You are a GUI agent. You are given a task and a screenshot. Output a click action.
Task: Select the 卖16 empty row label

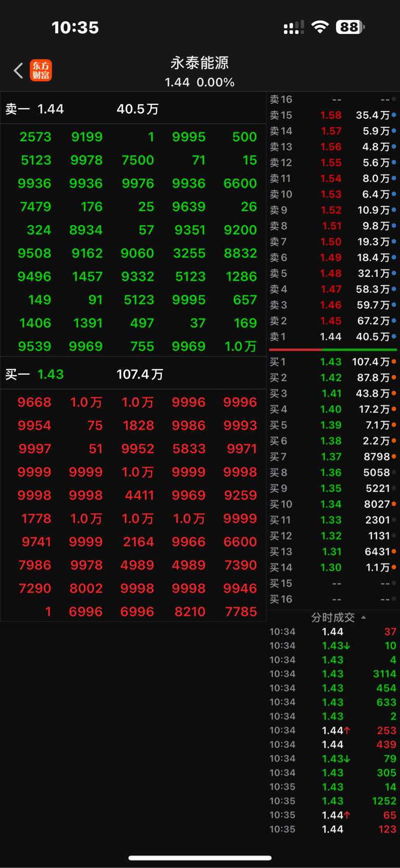pos(281,99)
